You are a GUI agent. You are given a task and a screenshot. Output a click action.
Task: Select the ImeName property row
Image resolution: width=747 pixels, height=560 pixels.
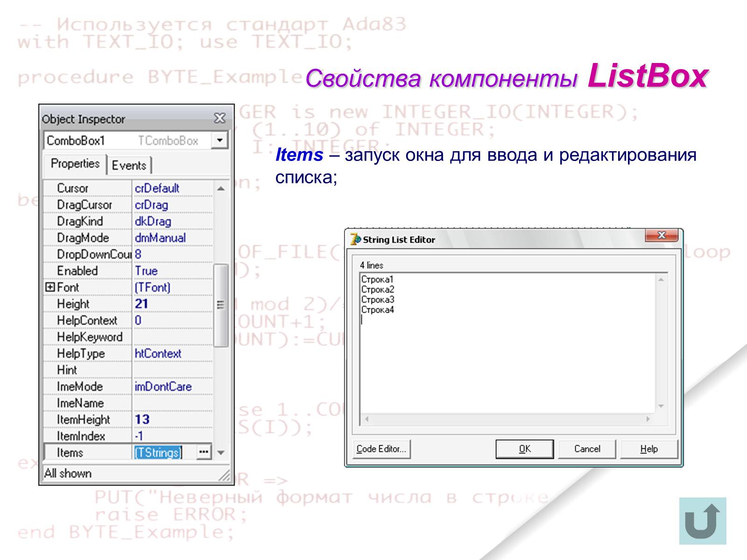[128, 403]
